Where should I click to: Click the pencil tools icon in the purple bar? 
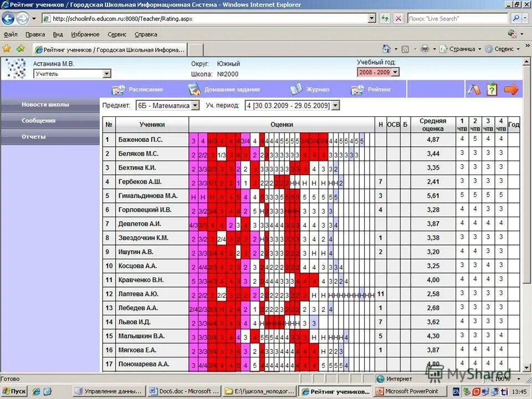coord(474,90)
